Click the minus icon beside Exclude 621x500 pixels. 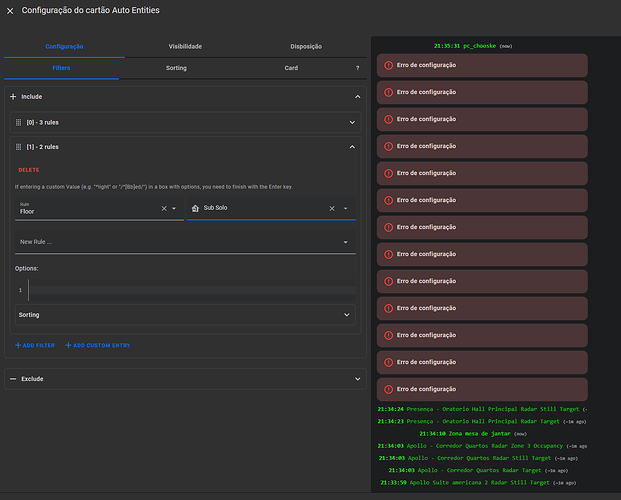coord(13,379)
